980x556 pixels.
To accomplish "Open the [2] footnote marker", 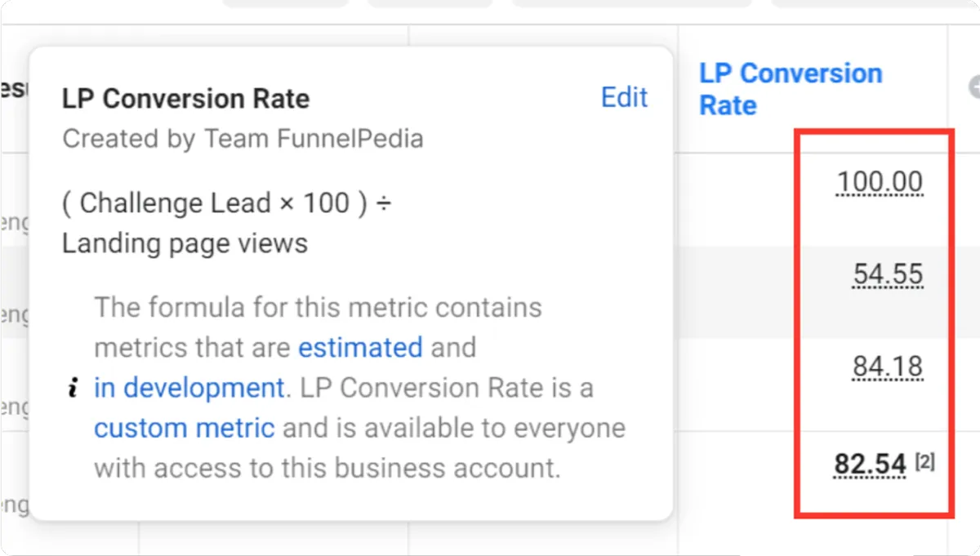I will coord(924,462).
